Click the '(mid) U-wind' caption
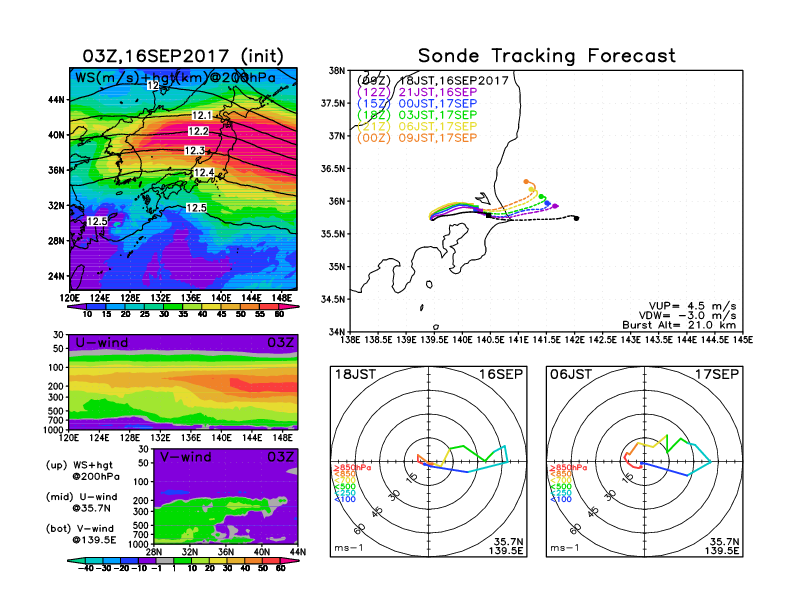This screenshot has height=612, width=792. click(81, 497)
